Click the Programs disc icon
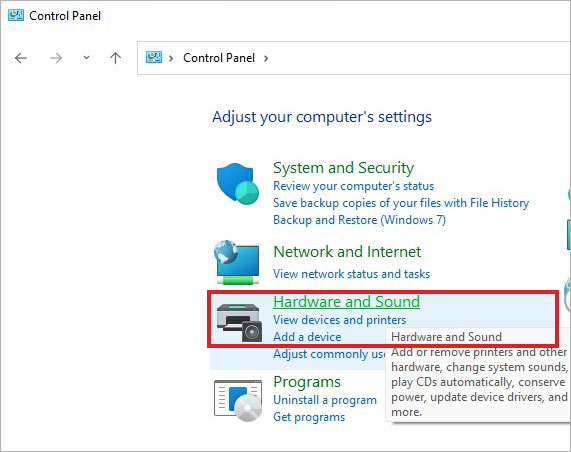571x452 pixels. pos(238,400)
